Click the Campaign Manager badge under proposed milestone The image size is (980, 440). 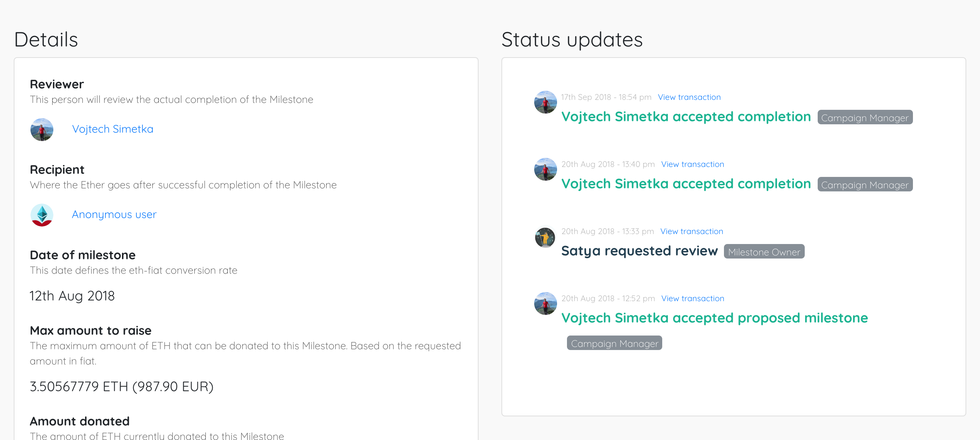point(614,343)
